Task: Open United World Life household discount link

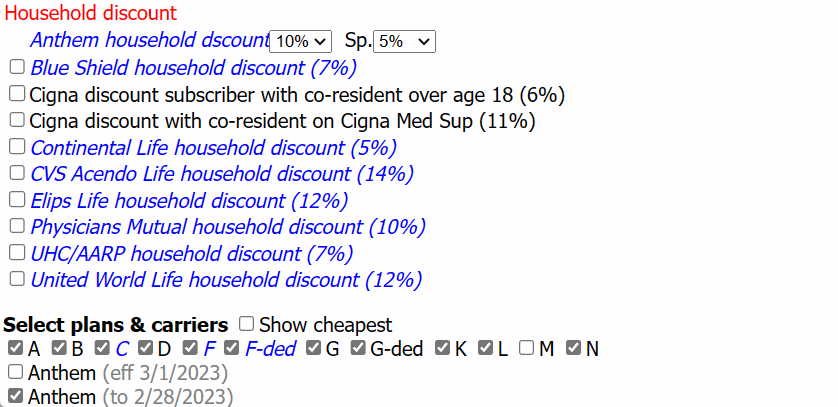Action: point(226,280)
